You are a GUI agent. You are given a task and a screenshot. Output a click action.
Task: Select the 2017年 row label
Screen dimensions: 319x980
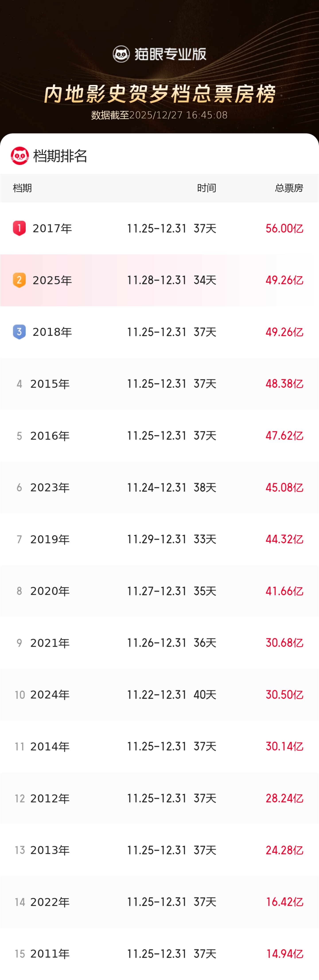click(x=52, y=228)
